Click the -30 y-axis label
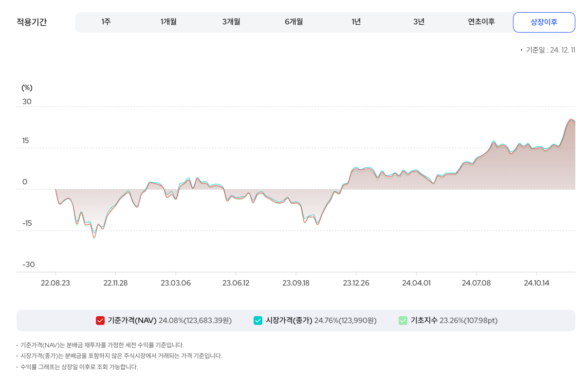Viewport: 588px width, 376px height. (x=28, y=265)
